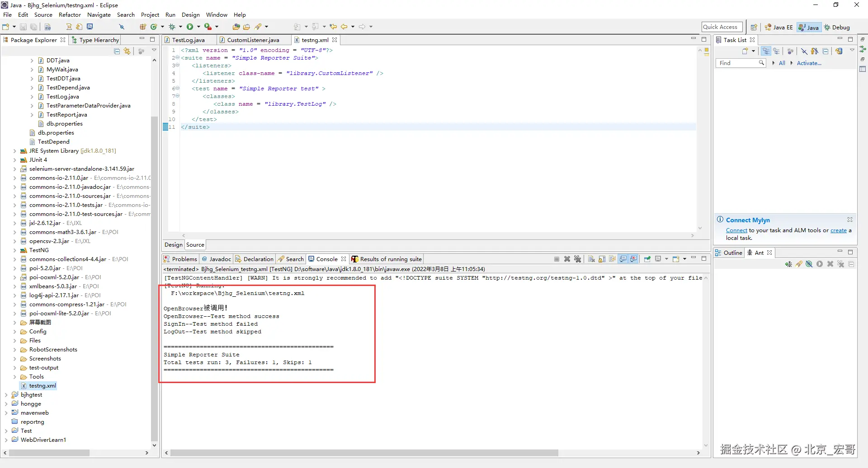Open the Refactor menu

coord(70,15)
